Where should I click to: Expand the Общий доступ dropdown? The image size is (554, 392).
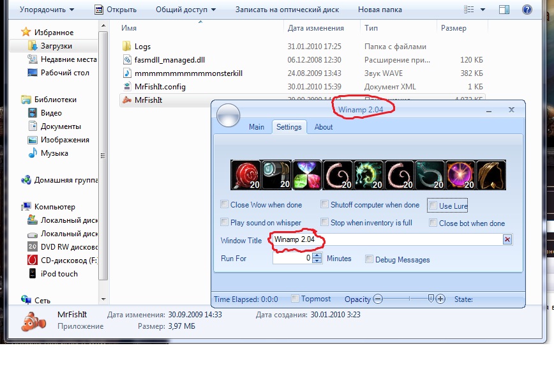pos(186,10)
